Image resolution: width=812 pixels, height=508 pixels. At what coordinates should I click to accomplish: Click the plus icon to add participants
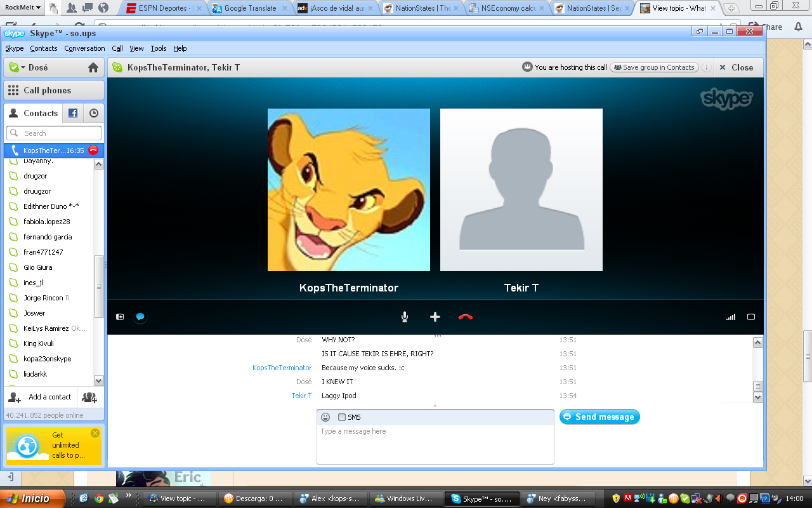coord(435,317)
